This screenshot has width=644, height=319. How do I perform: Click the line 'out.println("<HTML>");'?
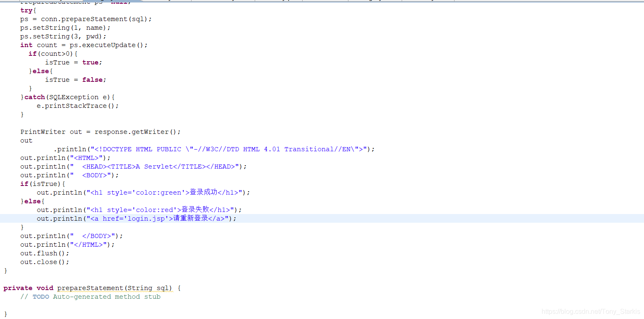(65, 158)
